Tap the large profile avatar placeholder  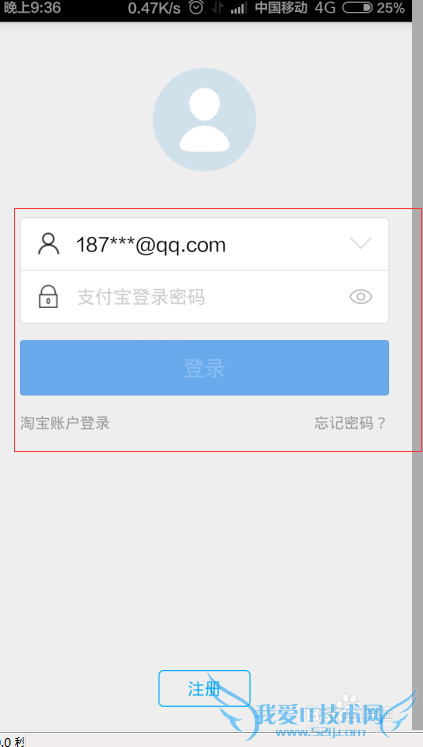point(204,120)
